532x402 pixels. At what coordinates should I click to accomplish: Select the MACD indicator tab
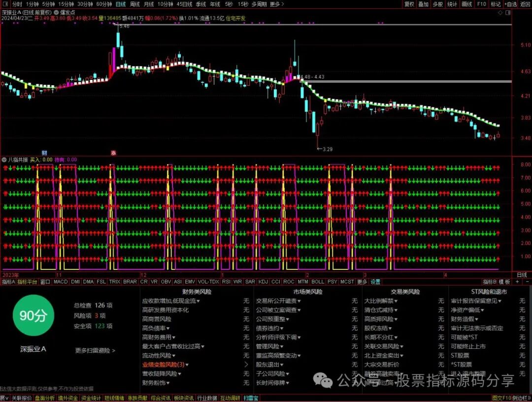tap(61, 282)
